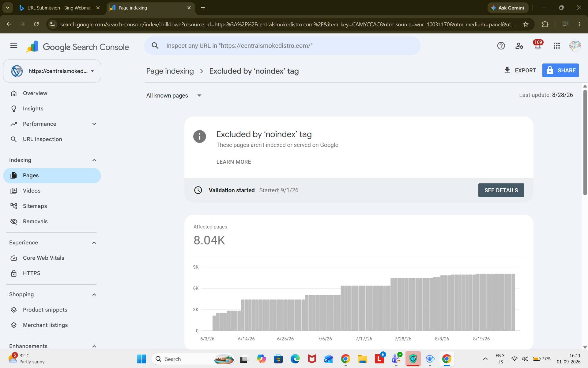The height and width of the screenshot is (368, 588).
Task: Switch to the URL Submission Bing tab
Action: click(59, 8)
